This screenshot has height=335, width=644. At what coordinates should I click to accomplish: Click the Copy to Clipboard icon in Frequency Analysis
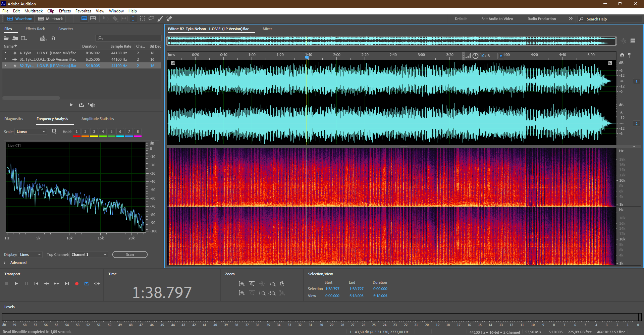[x=54, y=131]
